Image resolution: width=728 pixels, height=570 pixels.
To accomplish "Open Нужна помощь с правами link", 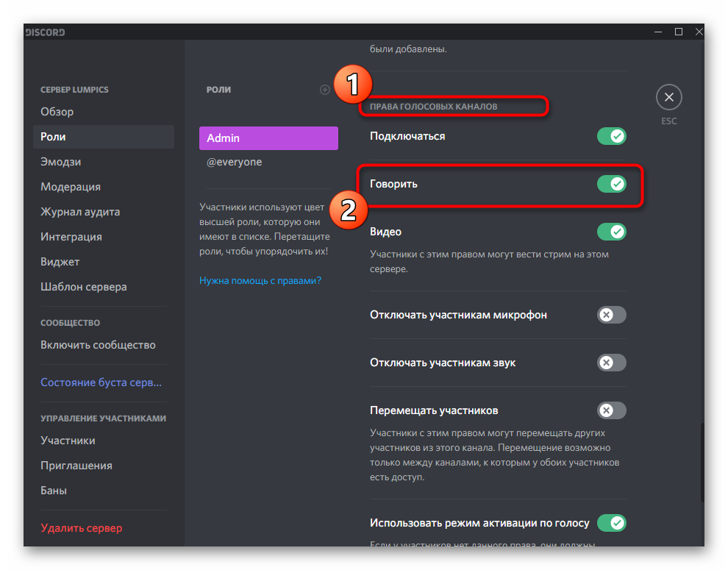I will click(x=260, y=280).
